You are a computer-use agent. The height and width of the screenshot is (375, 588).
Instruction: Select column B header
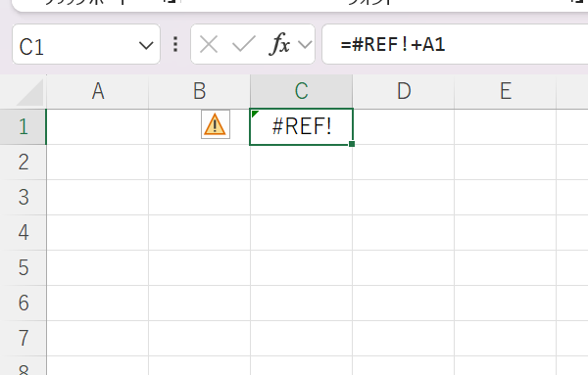point(200,91)
